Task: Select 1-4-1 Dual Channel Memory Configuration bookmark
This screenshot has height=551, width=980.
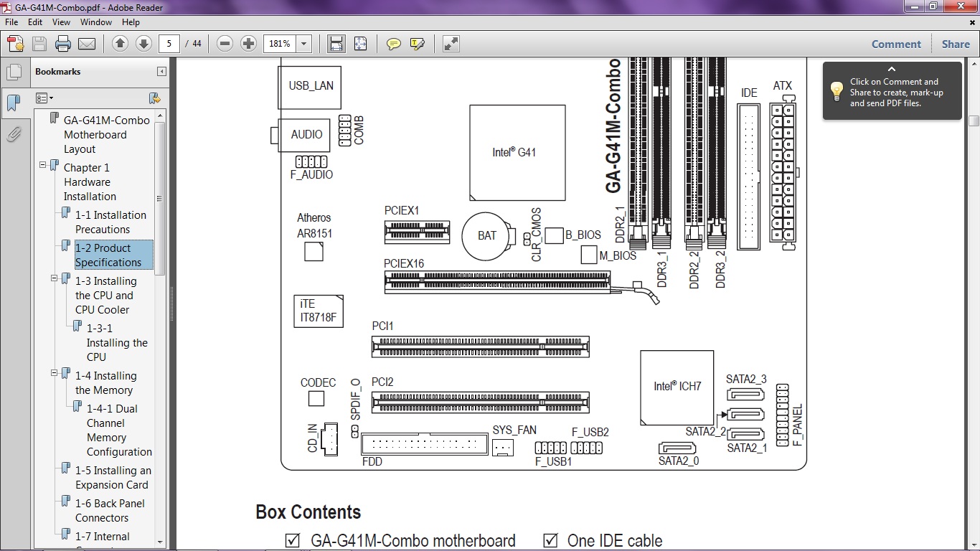Action: click(119, 430)
